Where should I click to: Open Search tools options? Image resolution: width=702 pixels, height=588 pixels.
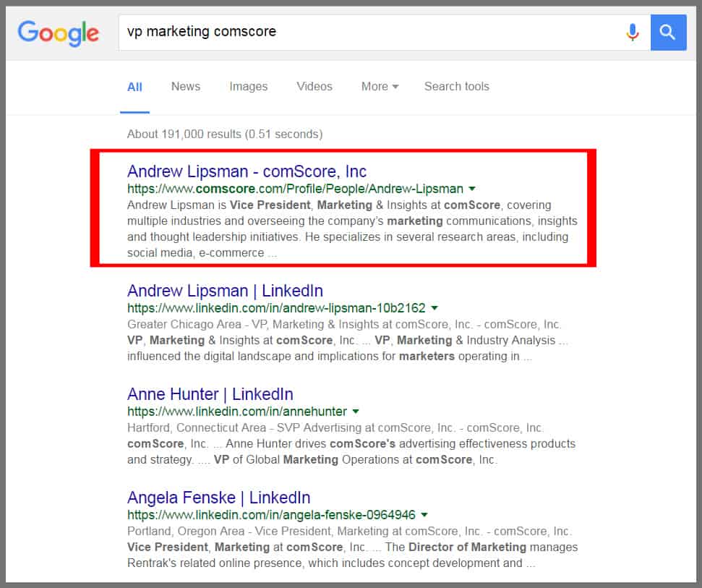coord(456,87)
